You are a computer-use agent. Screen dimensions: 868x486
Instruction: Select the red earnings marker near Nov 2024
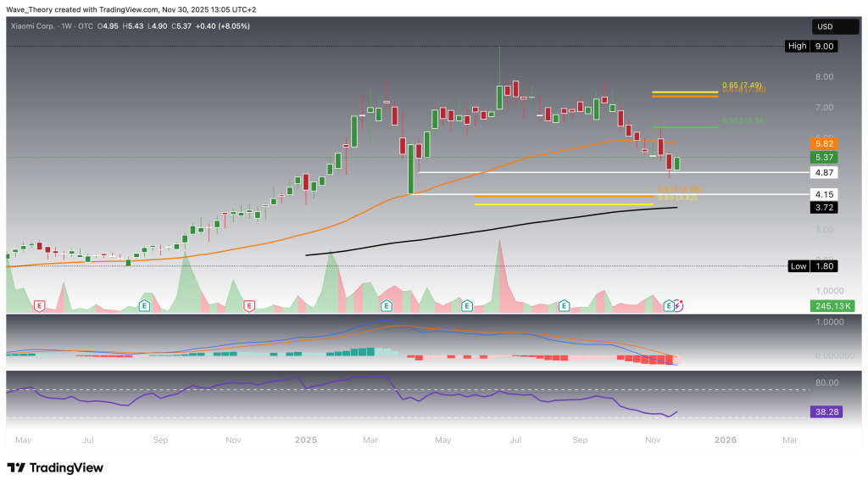tap(248, 304)
